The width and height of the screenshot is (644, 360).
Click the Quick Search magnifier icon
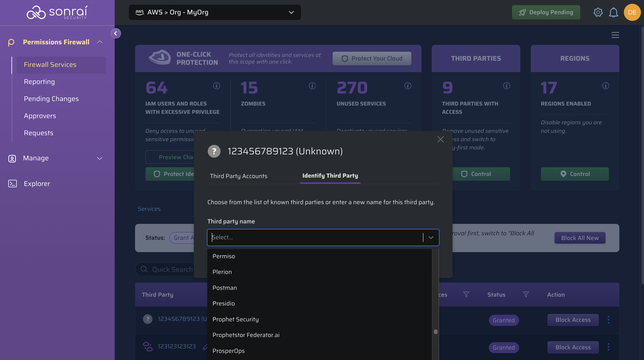pyautogui.click(x=144, y=269)
